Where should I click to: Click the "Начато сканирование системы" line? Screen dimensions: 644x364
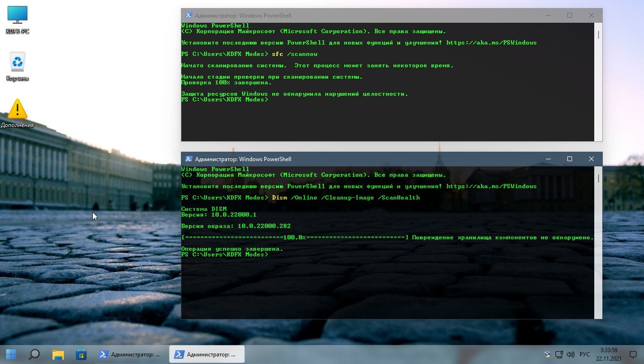tap(317, 65)
